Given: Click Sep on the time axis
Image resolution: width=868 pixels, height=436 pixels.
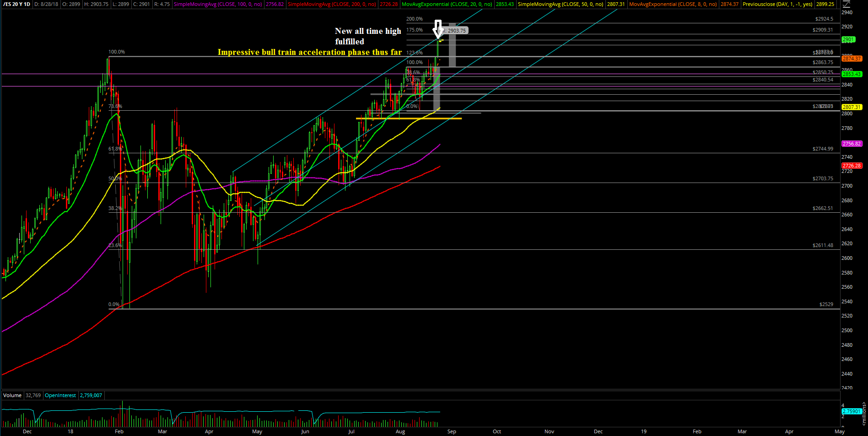Looking at the screenshot, I should pyautogui.click(x=452, y=431).
